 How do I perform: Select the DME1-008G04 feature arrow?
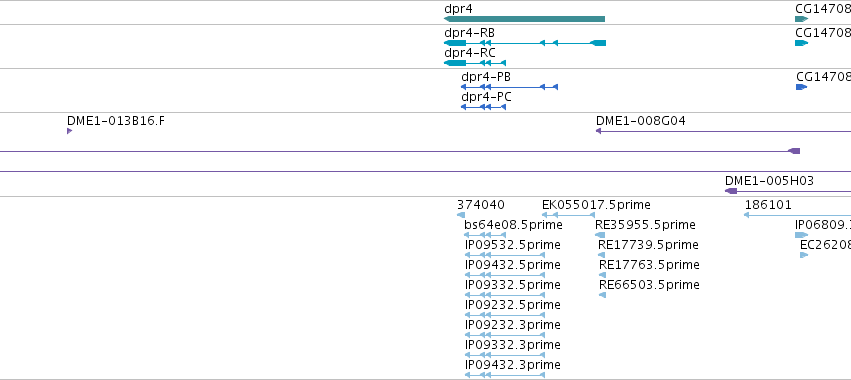pos(723,131)
